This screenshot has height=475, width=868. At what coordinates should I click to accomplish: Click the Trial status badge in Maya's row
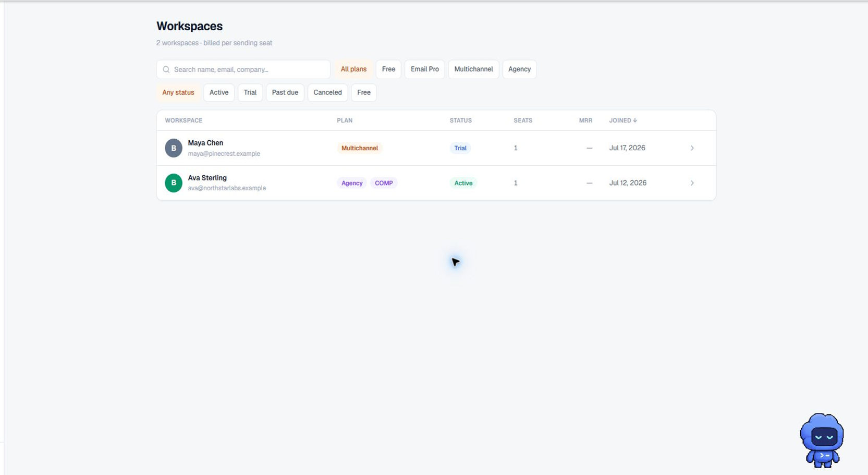[460, 148]
